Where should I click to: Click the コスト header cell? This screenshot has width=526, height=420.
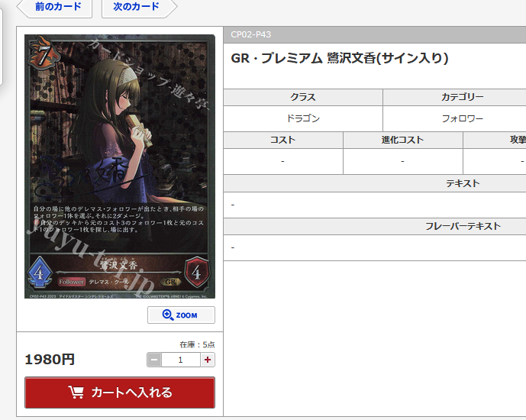[283, 140]
